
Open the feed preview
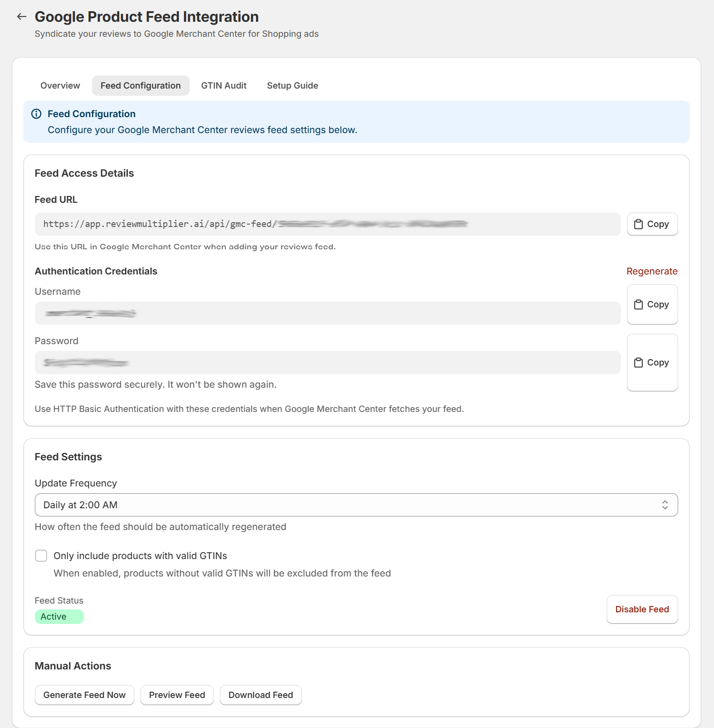(x=177, y=695)
